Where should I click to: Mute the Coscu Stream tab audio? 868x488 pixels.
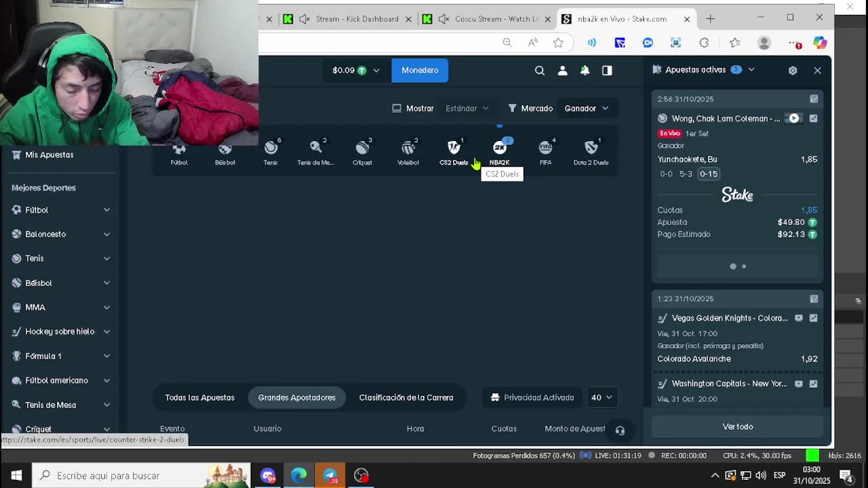(443, 19)
